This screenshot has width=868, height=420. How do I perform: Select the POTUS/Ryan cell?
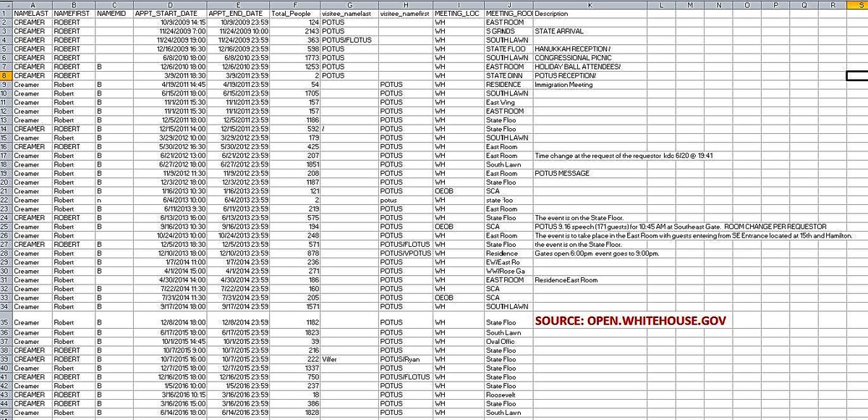[x=405, y=359]
